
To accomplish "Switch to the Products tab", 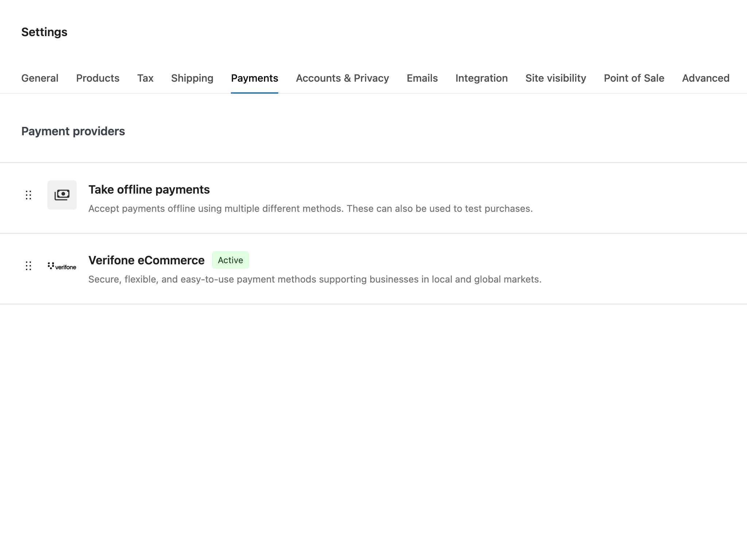I will click(x=97, y=78).
